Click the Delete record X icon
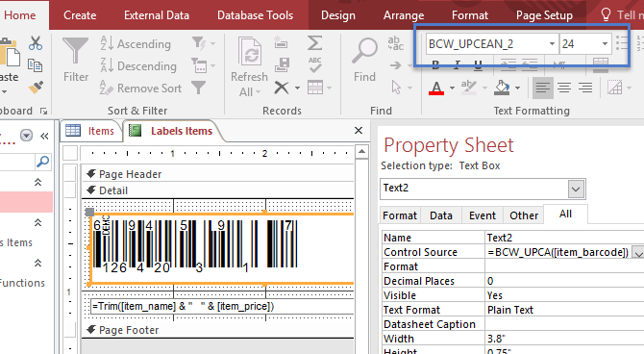This screenshot has height=354, width=644. 282,88
